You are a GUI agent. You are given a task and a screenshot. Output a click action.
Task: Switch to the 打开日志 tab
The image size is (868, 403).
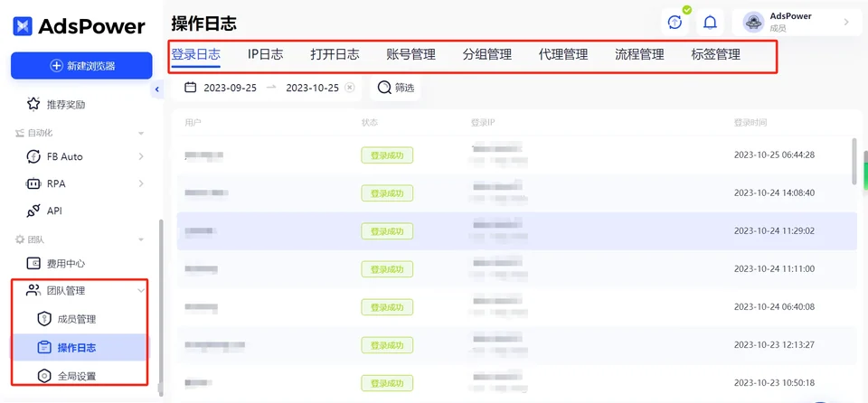click(335, 54)
